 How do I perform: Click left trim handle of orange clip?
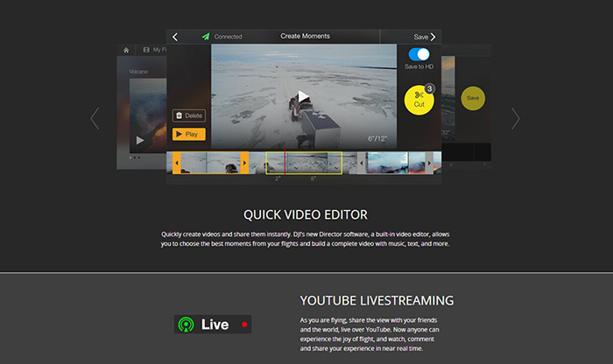[x=176, y=163]
